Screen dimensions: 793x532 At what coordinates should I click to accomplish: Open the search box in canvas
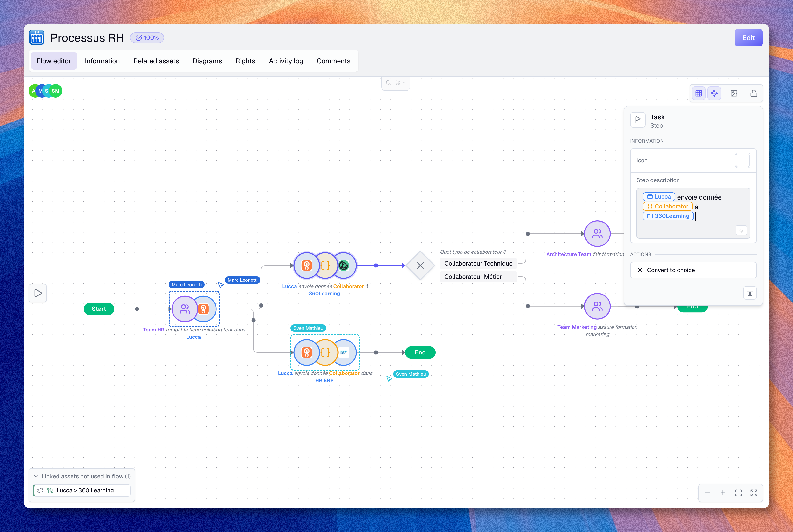click(396, 83)
